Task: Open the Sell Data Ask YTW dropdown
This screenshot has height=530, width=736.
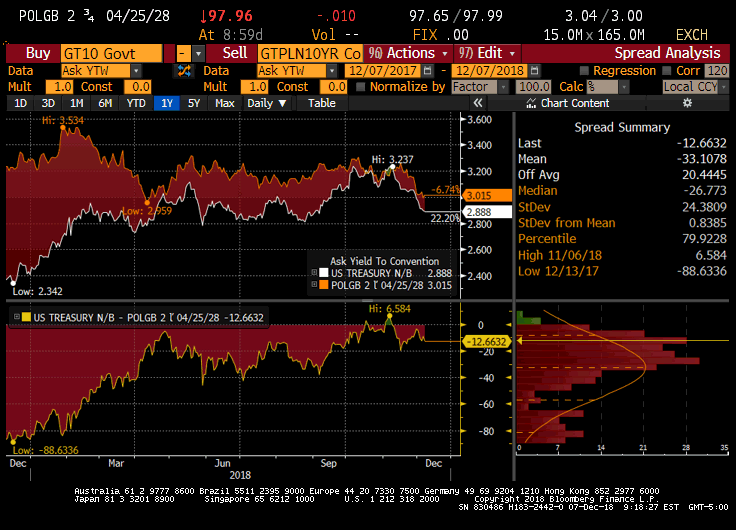Action: 332,71
